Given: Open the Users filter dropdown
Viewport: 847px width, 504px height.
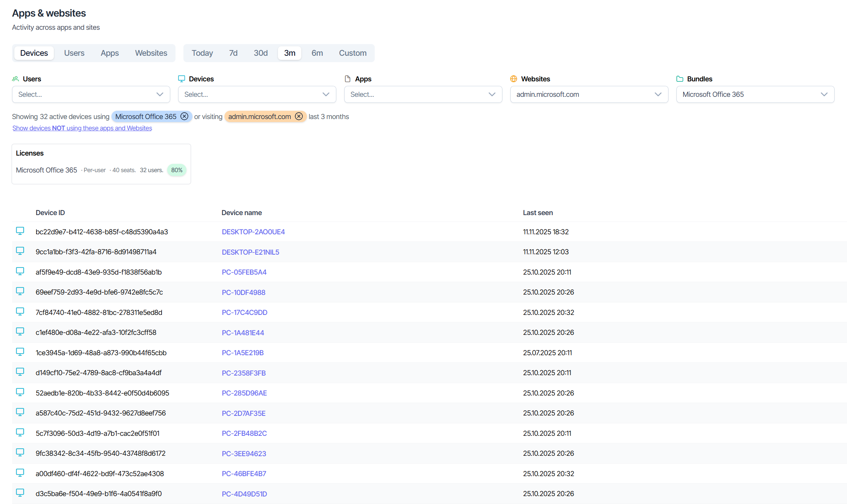Looking at the screenshot, I should [x=91, y=94].
